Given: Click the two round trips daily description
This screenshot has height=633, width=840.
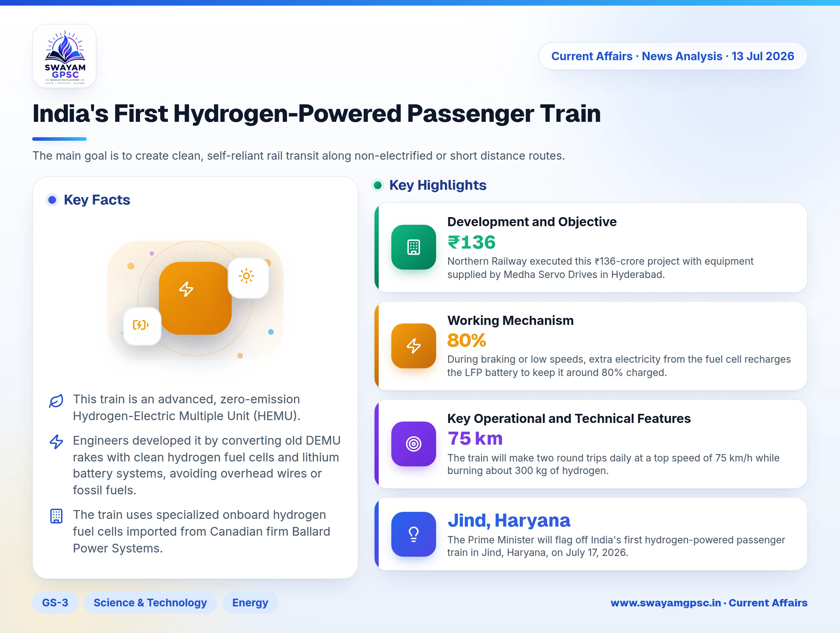Looking at the screenshot, I should pos(613,464).
